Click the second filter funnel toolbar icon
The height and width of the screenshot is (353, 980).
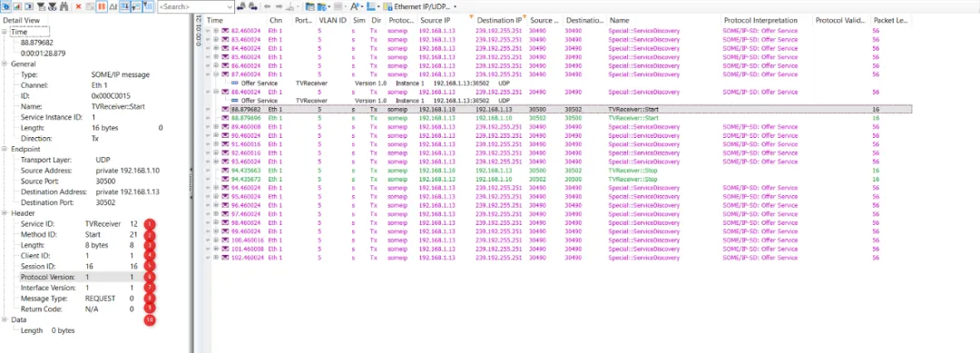52,6
